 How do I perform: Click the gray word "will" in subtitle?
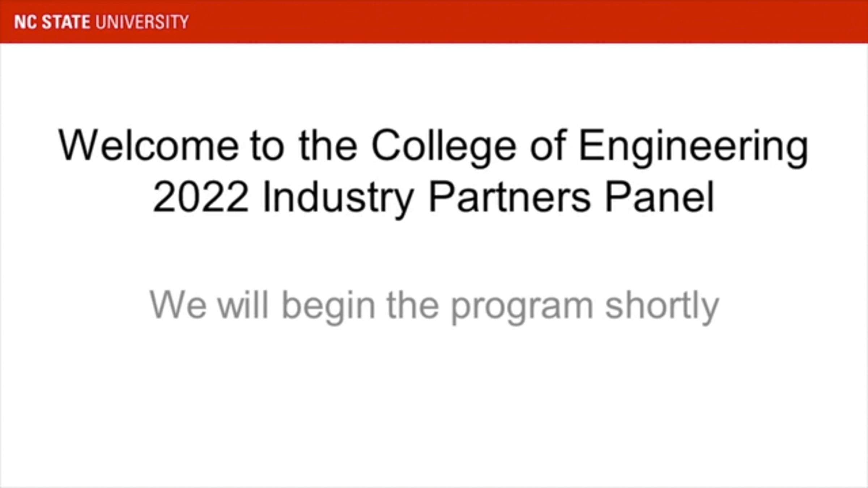click(243, 305)
